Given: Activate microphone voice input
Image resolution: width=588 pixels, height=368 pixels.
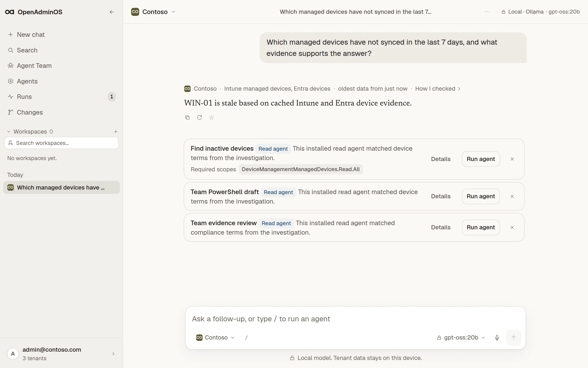Looking at the screenshot, I should click(497, 338).
